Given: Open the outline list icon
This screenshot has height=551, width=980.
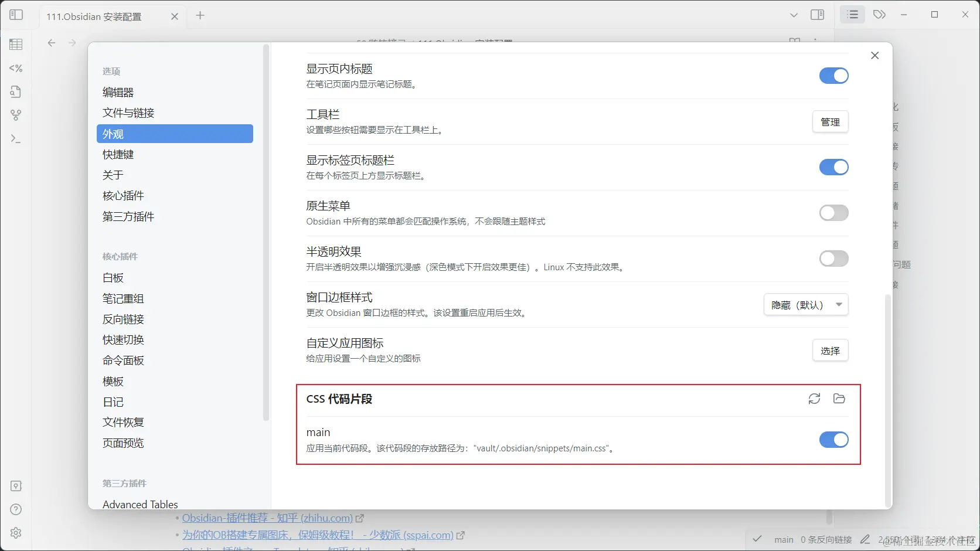Looking at the screenshot, I should [x=853, y=15].
